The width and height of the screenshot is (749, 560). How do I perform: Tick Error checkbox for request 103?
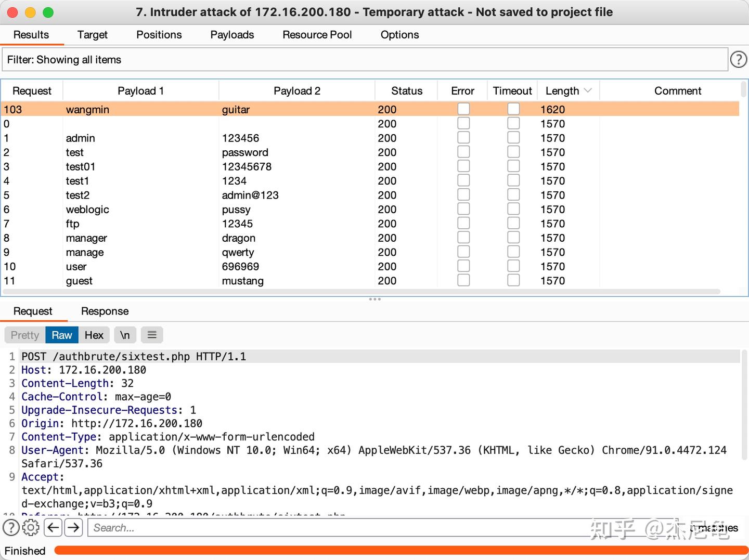(463, 109)
